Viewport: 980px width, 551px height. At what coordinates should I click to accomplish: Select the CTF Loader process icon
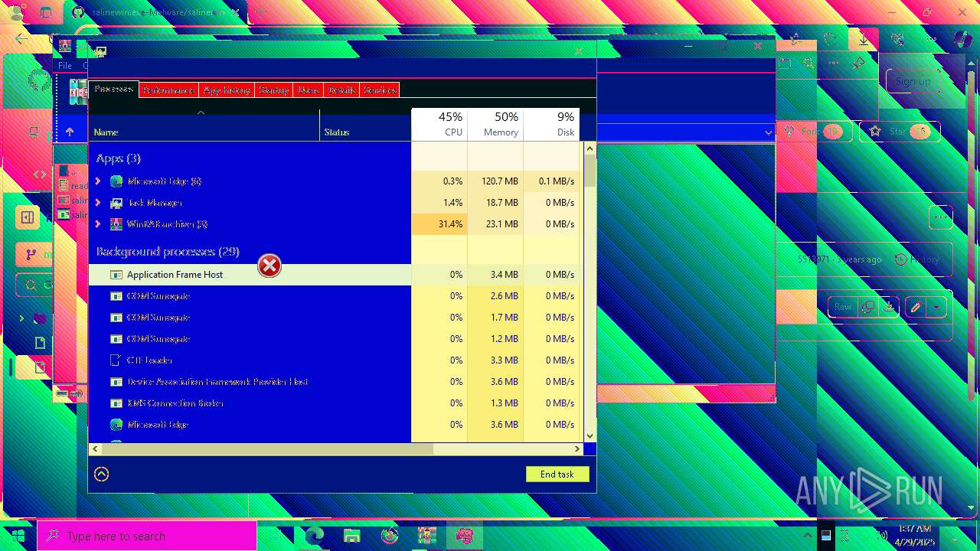click(116, 360)
